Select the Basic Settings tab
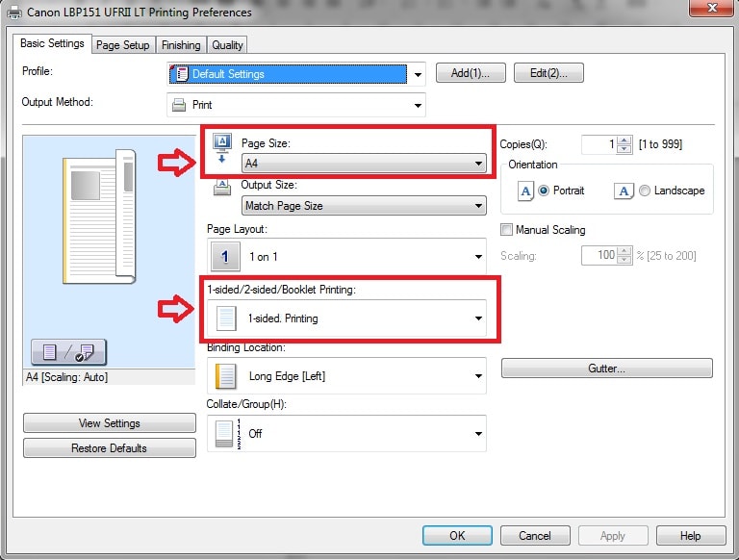739x560 pixels. (52, 43)
